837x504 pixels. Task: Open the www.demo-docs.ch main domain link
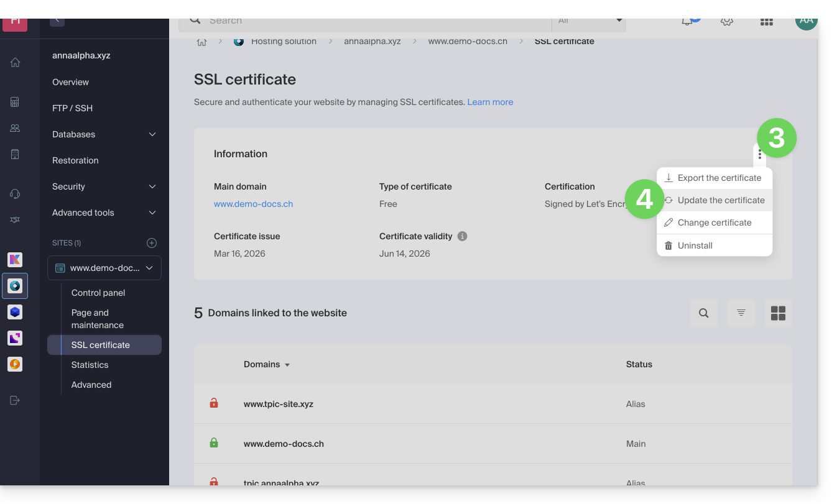pyautogui.click(x=253, y=204)
